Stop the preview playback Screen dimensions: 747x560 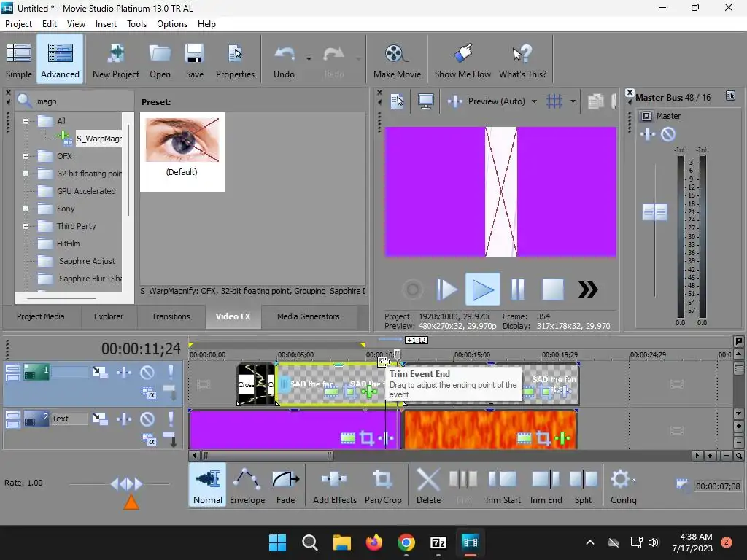point(553,289)
